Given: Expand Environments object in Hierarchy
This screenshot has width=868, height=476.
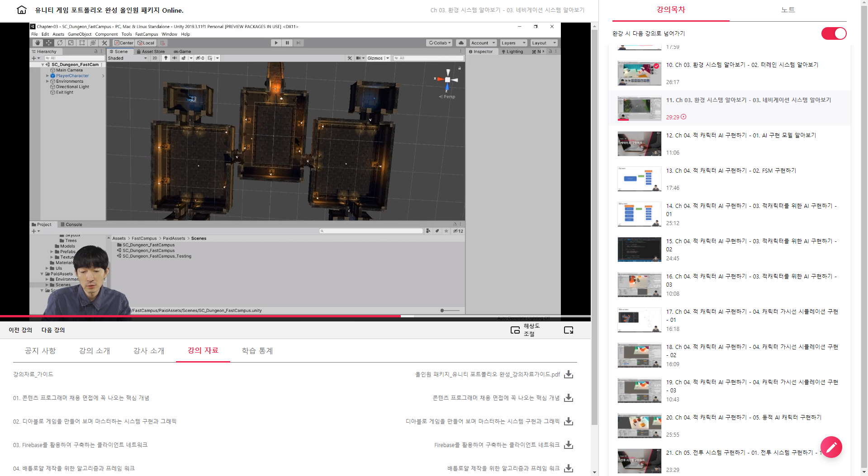Looking at the screenshot, I should click(47, 81).
